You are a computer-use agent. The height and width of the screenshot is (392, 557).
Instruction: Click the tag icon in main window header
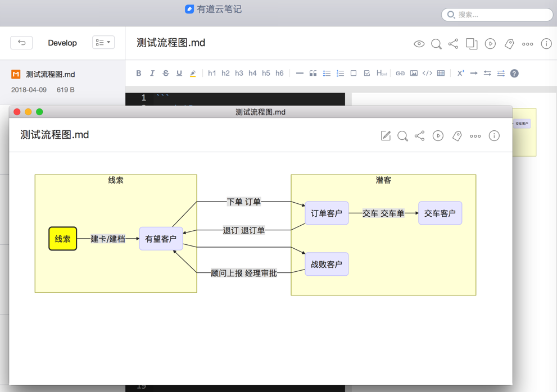click(x=509, y=44)
